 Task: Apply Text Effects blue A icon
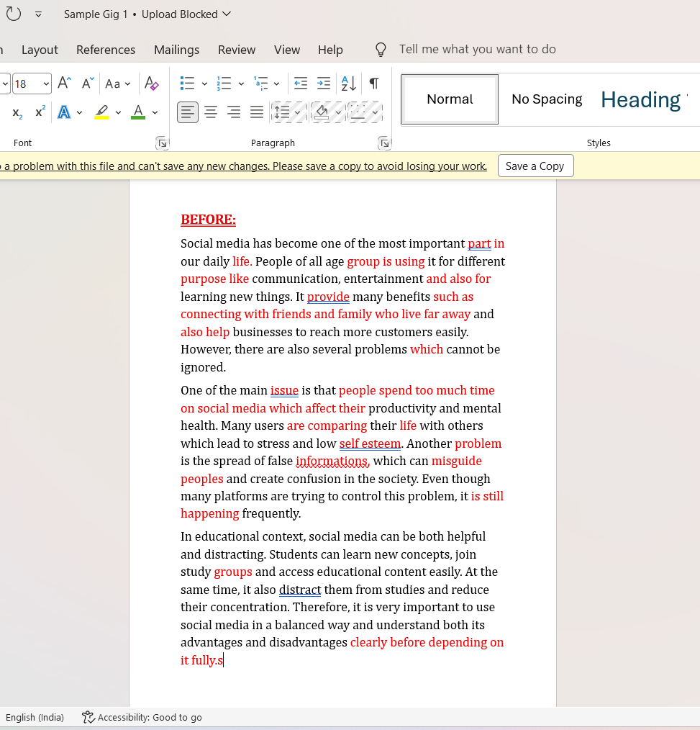(x=64, y=112)
